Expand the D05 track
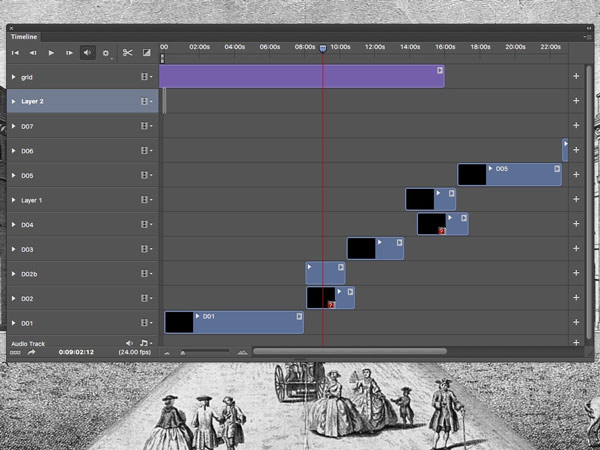Viewport: 600px width, 450px height. tap(13, 175)
